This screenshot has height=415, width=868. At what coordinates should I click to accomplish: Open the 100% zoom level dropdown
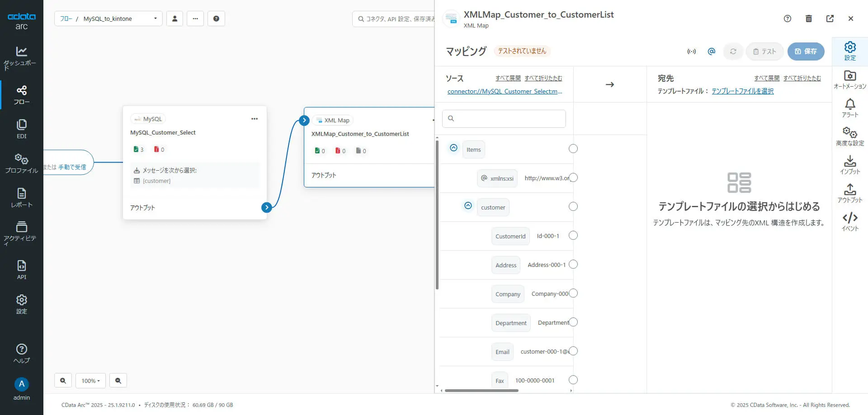click(x=90, y=381)
